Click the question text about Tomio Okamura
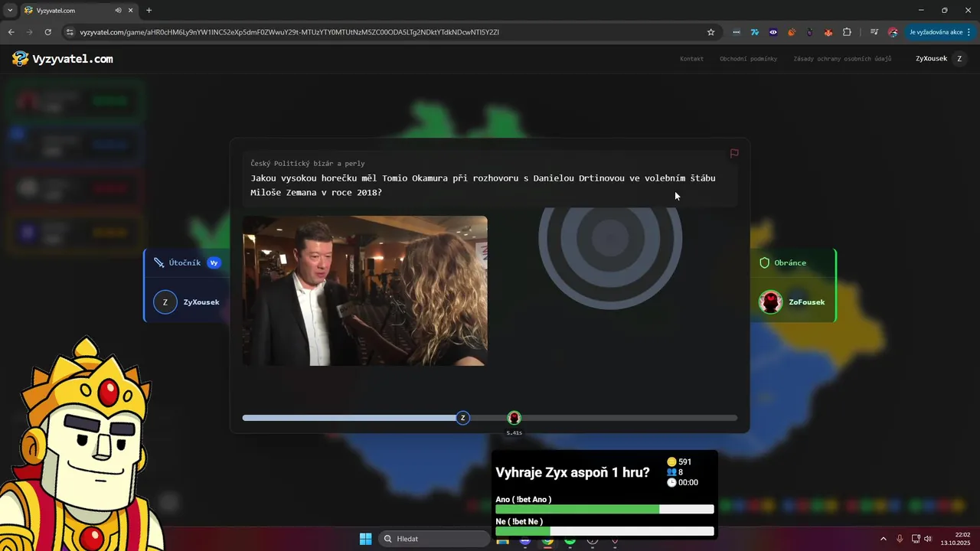Image resolution: width=980 pixels, height=551 pixels. click(483, 185)
